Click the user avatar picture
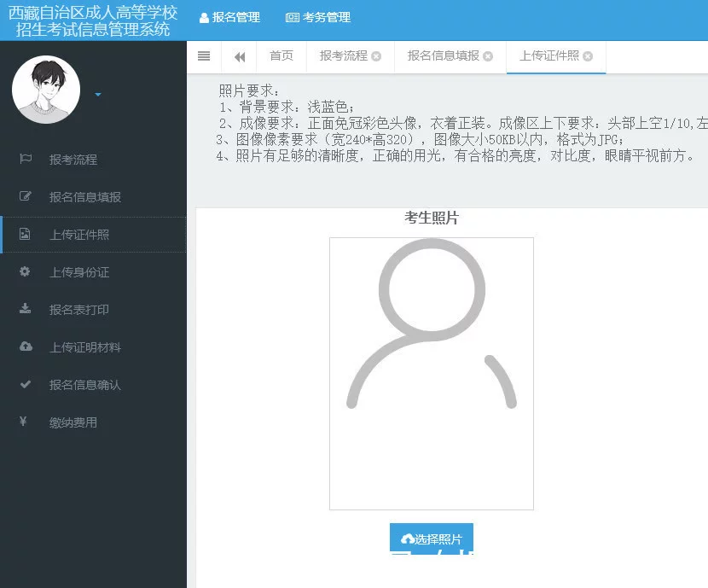This screenshot has width=708, height=588. pyautogui.click(x=46, y=90)
